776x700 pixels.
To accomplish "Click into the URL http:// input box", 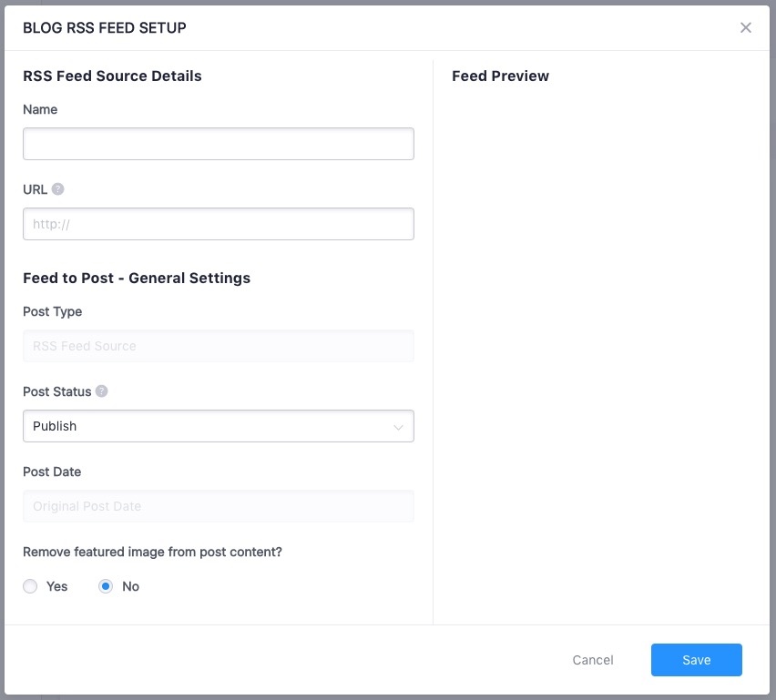I will point(219,224).
